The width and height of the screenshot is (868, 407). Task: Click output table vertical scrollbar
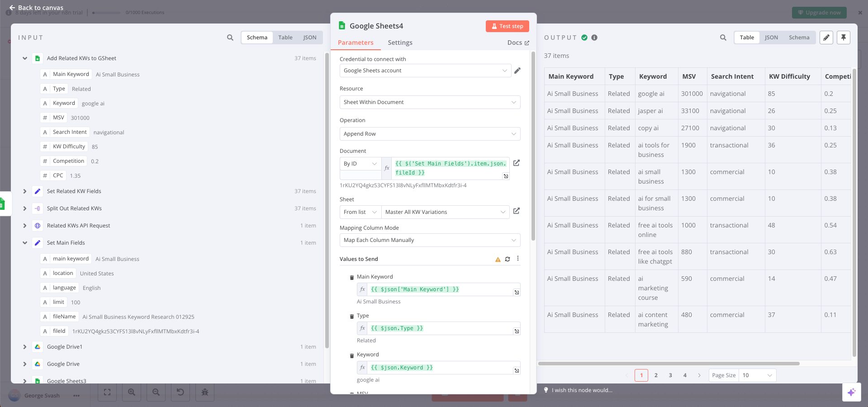pos(854,213)
